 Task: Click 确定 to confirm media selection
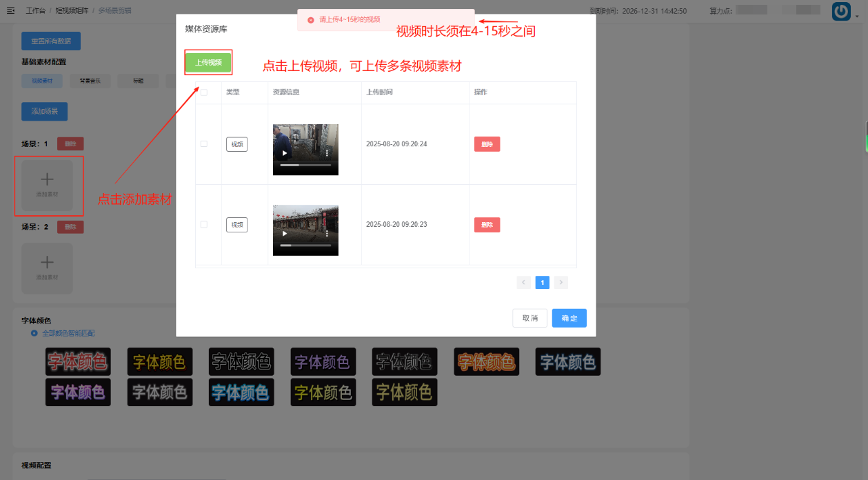point(569,318)
